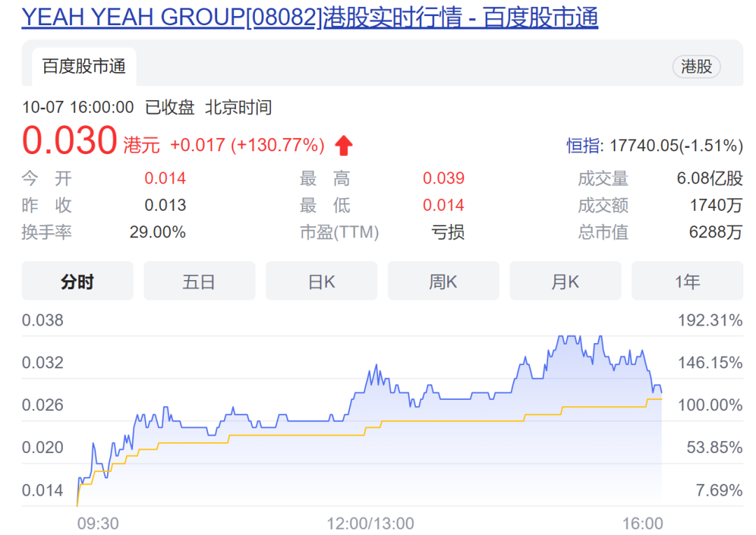Click the market cap value 6288万
756x535 pixels.
(x=716, y=232)
